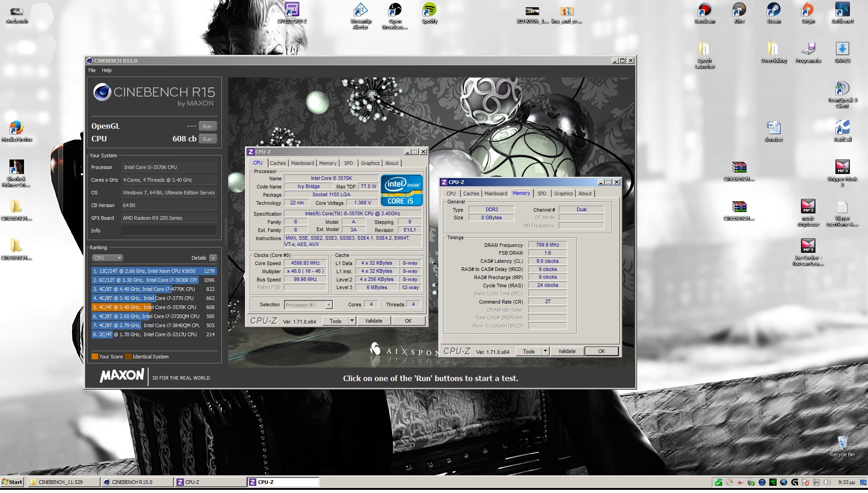The image size is (868, 493).
Task: Select ranking row Core i7-4770K CPU
Action: [154, 289]
